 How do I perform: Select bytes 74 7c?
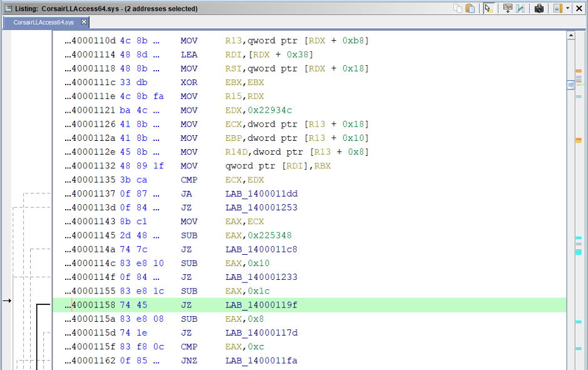coord(133,249)
